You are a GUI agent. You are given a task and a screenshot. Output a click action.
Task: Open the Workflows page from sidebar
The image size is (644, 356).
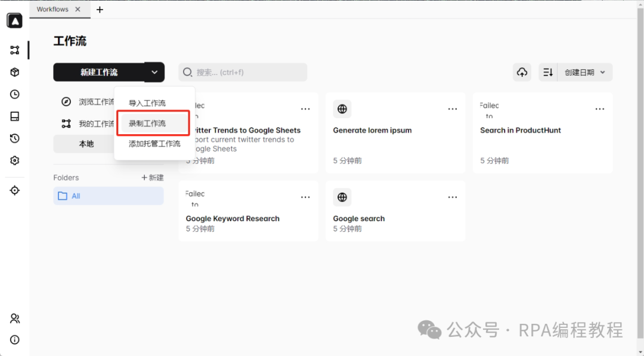tap(15, 50)
